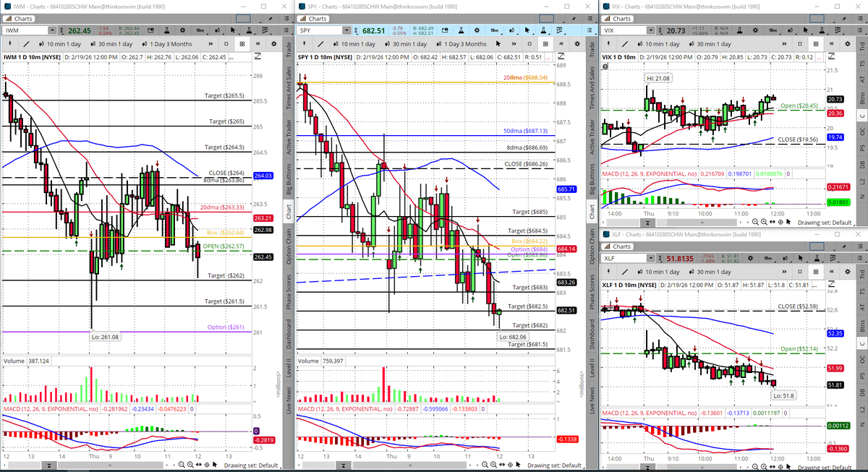Image resolution: width=868 pixels, height=472 pixels.
Task: Select single chart layout in IWM window
Action: [226, 44]
